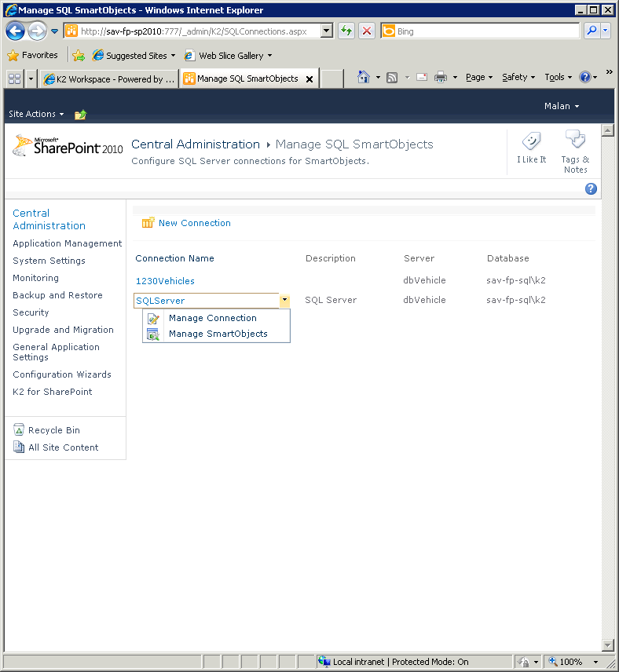Open the Site Actions menu
The image size is (619, 672).
(x=36, y=114)
